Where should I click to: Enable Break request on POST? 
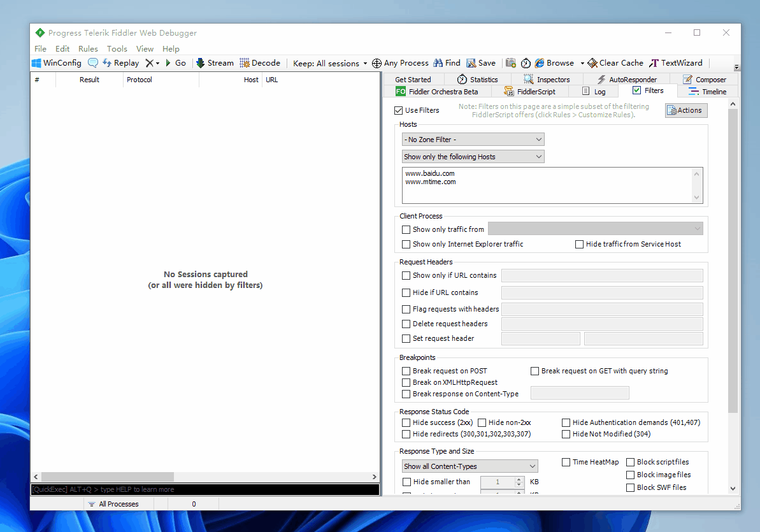pyautogui.click(x=406, y=371)
